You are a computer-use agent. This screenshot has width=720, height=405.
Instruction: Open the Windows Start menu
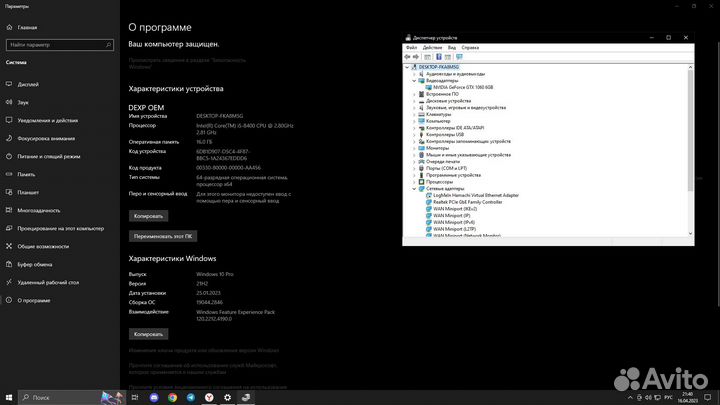pyautogui.click(x=9, y=398)
